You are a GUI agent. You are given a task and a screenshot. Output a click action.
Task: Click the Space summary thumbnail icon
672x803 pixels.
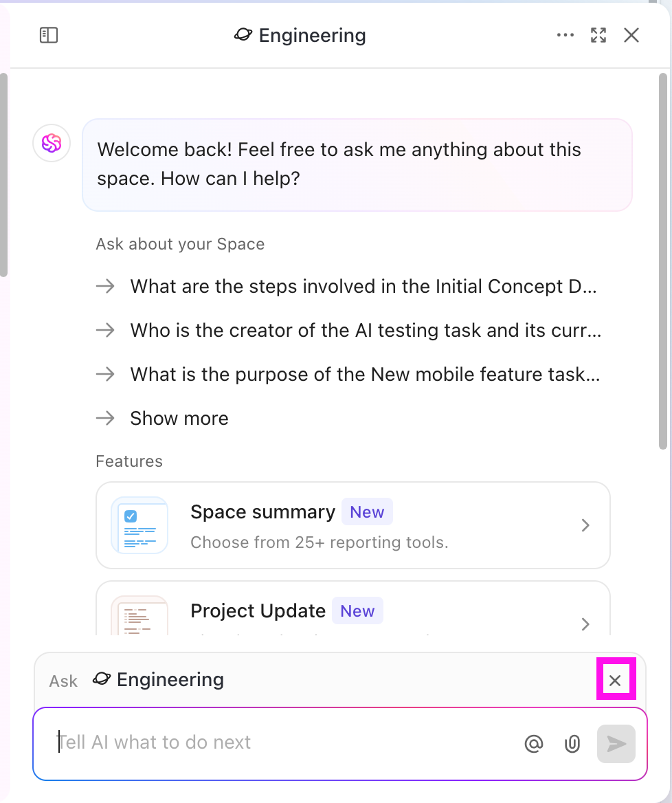point(139,525)
